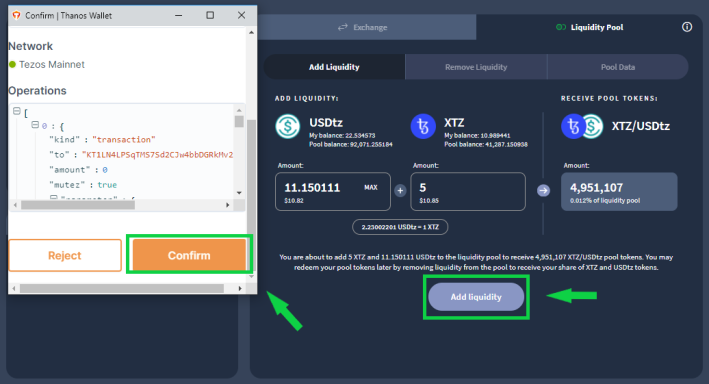Minimize the Thanos Wallet window

179,15
